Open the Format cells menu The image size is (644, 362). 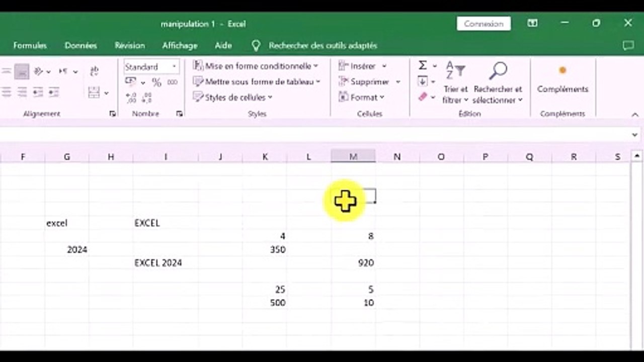coord(362,97)
